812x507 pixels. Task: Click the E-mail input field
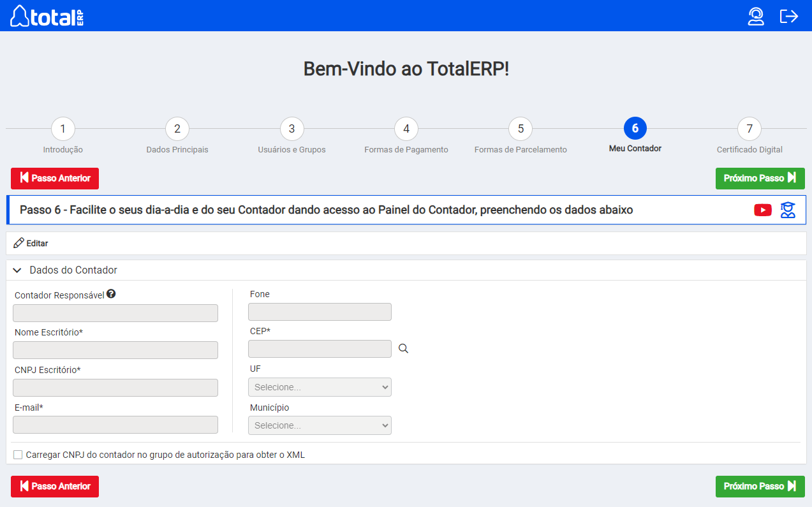(x=115, y=425)
